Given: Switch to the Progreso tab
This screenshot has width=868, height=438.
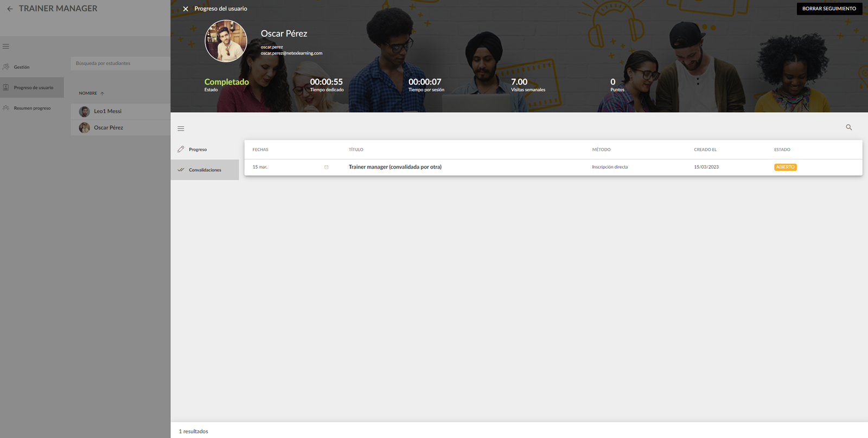Looking at the screenshot, I should [x=205, y=150].
